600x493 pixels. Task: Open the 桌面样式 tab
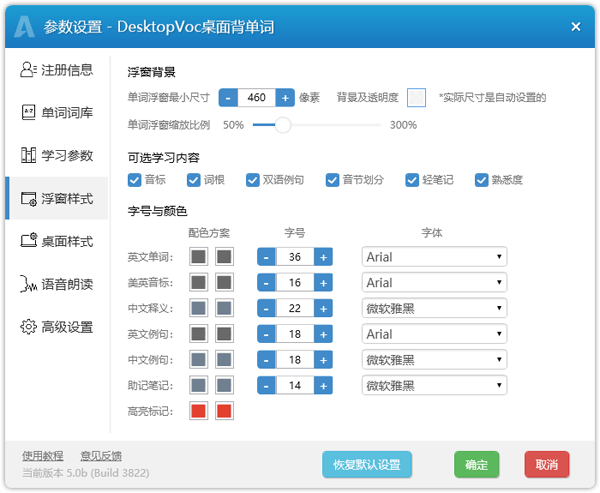57,241
